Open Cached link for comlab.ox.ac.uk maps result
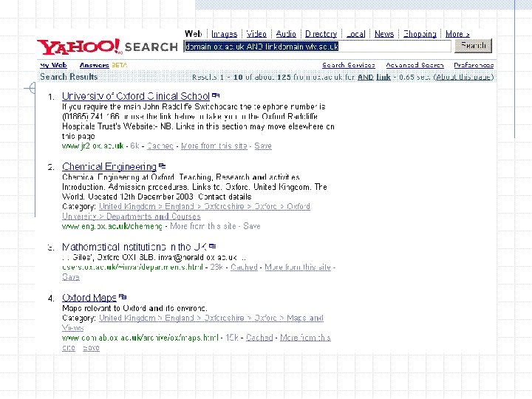The image size is (532, 399). point(259,338)
